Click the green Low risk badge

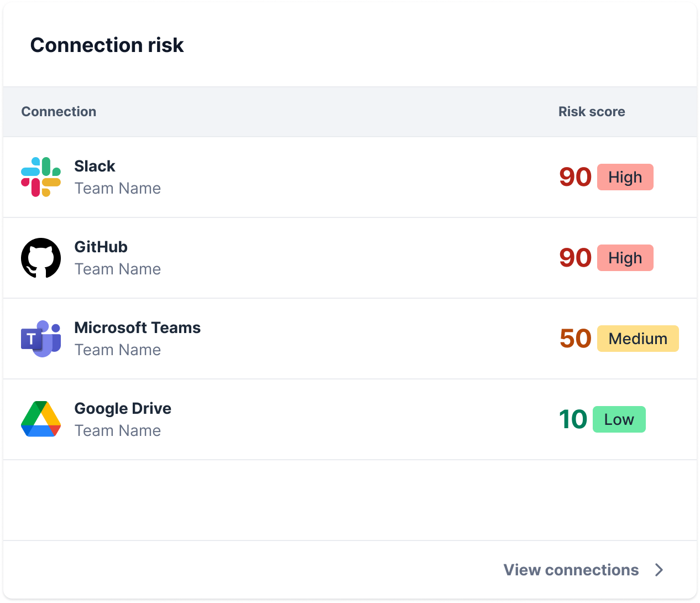tap(619, 419)
